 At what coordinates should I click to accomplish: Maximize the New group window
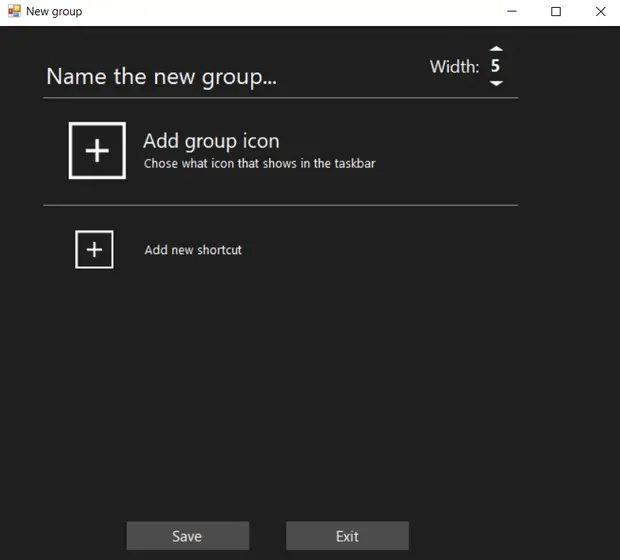556,11
